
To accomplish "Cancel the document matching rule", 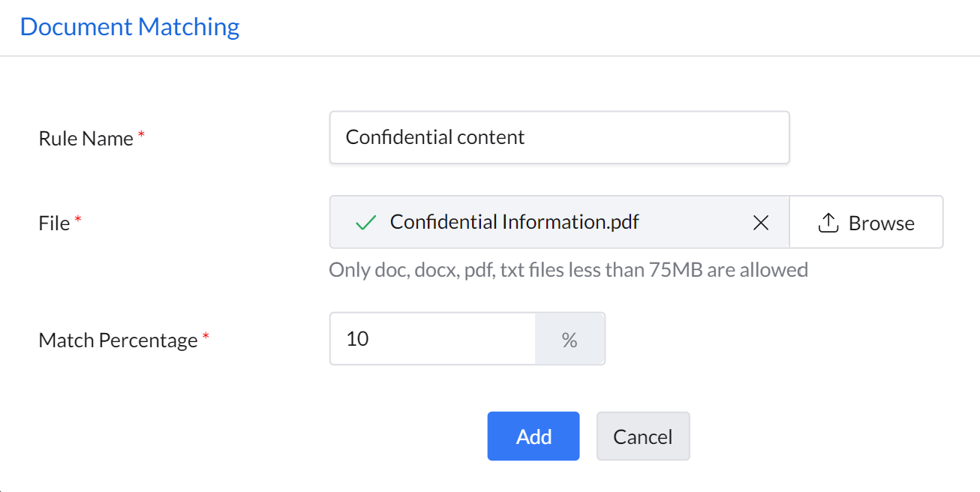I will (643, 436).
